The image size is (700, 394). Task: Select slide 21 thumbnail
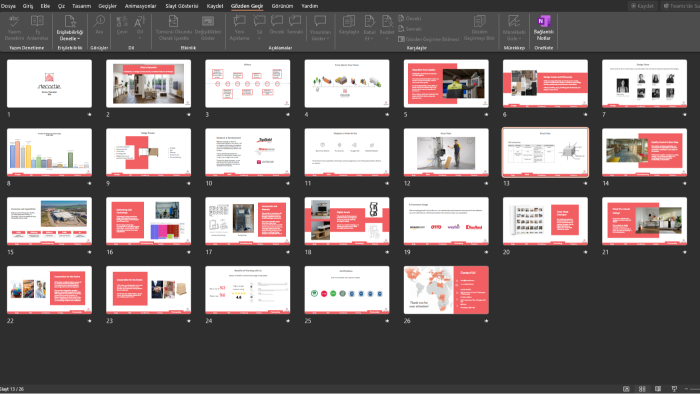tap(644, 221)
